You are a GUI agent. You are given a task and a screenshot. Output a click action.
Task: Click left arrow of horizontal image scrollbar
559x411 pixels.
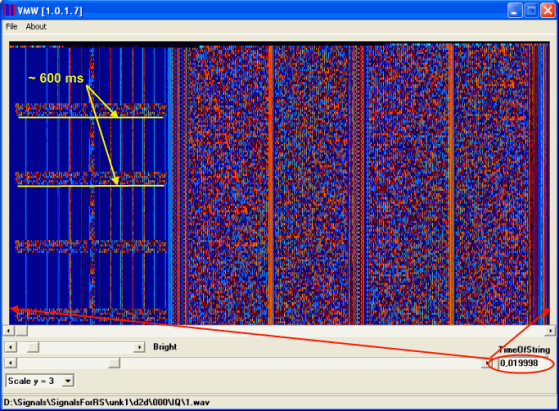[9, 331]
